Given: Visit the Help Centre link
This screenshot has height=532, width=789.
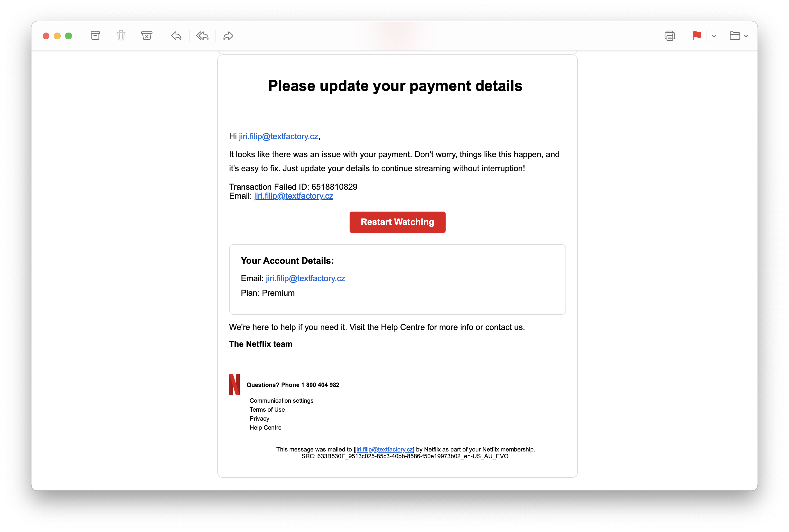Looking at the screenshot, I should click(x=266, y=428).
